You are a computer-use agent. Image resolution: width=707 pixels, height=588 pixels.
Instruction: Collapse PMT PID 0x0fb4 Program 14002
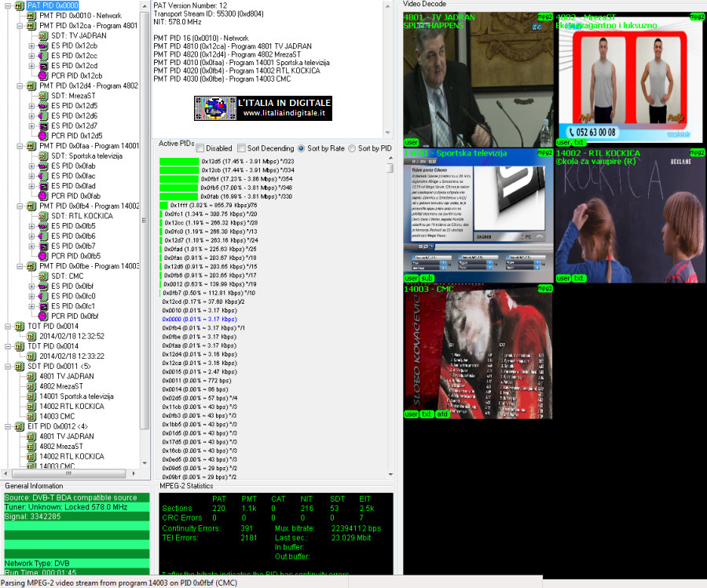tap(20, 206)
